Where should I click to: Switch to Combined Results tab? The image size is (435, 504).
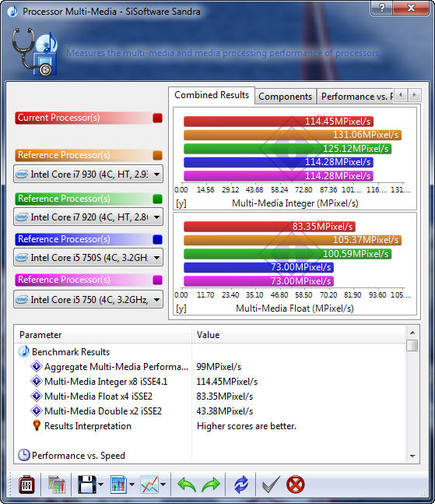click(212, 95)
